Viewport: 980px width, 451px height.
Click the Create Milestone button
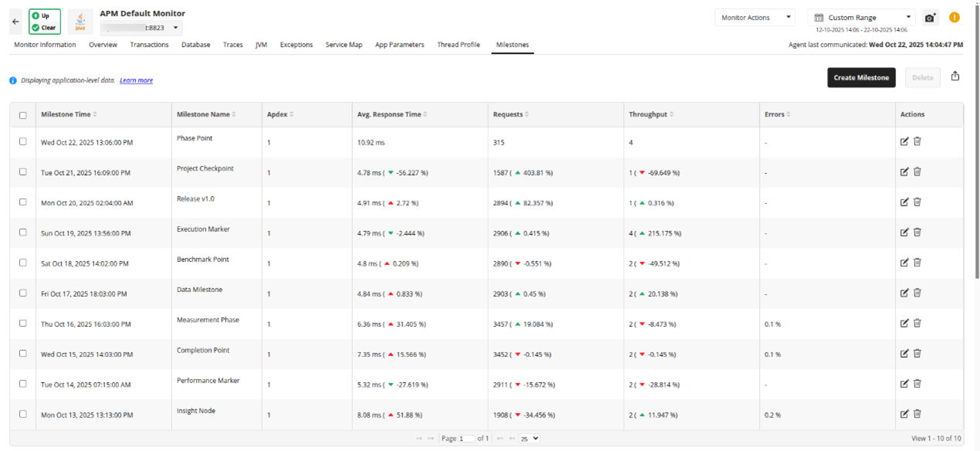tap(860, 77)
